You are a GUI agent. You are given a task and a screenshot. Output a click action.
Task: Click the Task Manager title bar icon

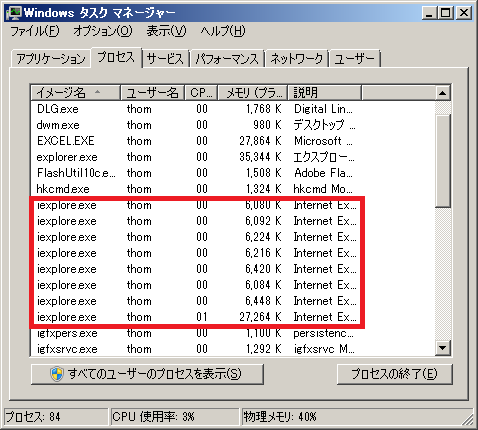(x=14, y=13)
